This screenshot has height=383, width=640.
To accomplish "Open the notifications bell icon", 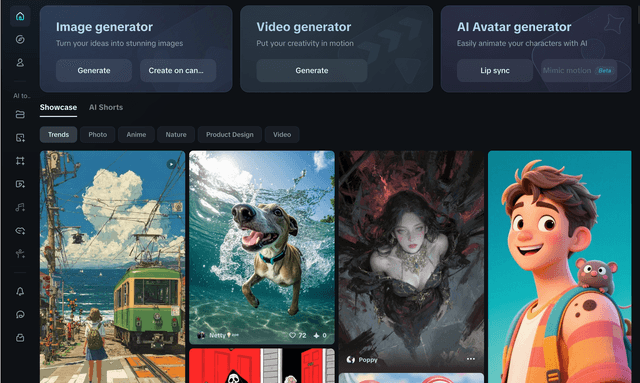I will [20, 291].
